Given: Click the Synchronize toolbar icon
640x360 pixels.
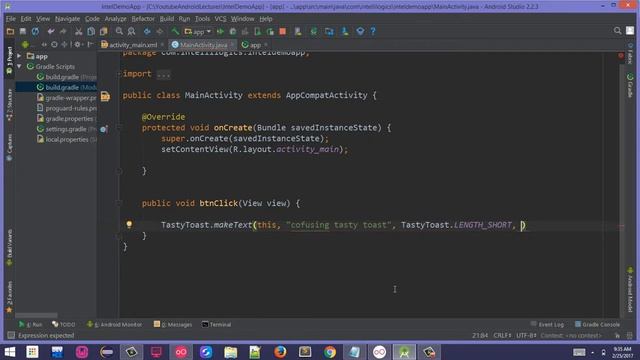Looking at the screenshot, I should [36, 31].
